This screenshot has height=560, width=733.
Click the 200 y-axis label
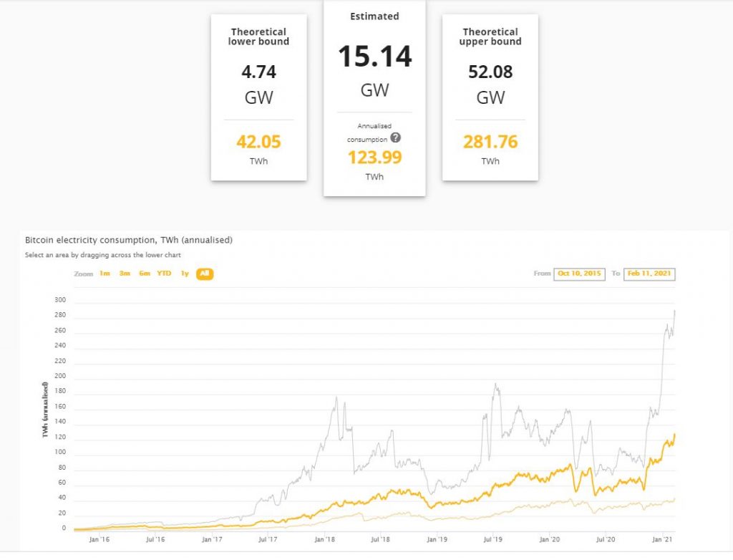tap(60, 376)
